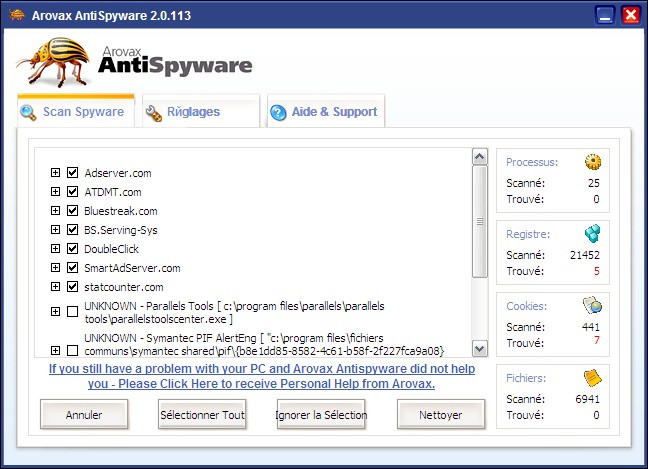The width and height of the screenshot is (648, 469).
Task: Click the Cookies globe icon
Action: pos(592,305)
